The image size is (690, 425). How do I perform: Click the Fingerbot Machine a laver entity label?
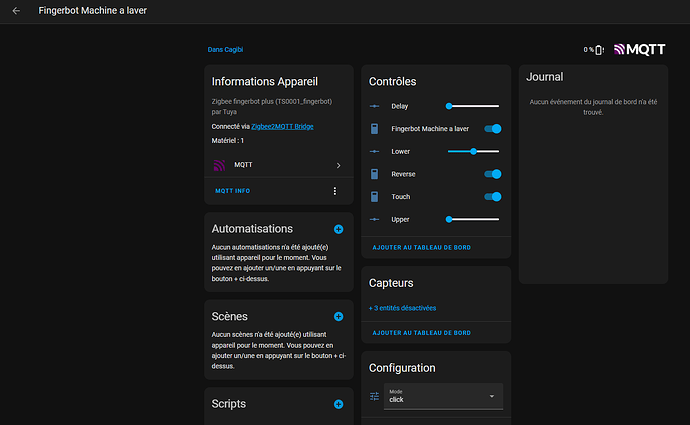pyautogui.click(x=430, y=129)
